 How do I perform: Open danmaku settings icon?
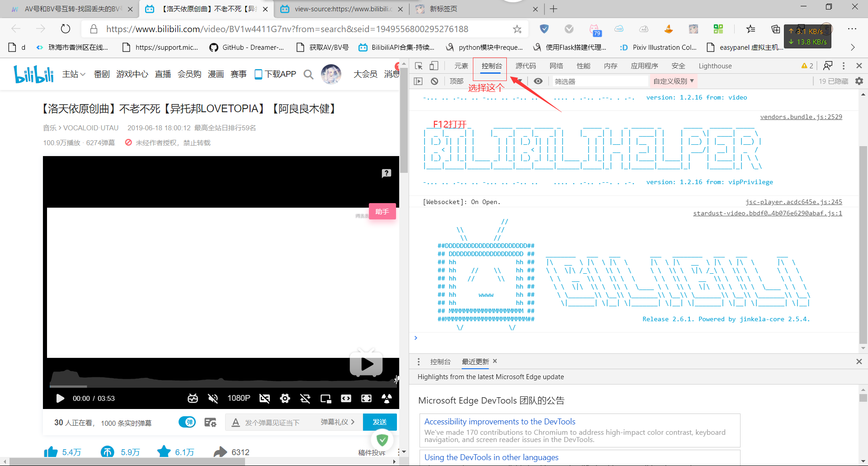(210, 423)
